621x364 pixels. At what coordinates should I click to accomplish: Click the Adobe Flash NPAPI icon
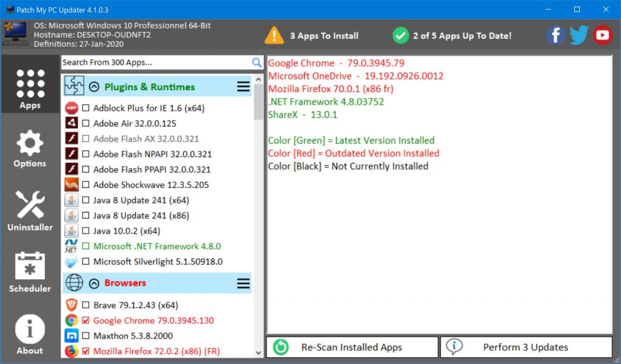click(x=72, y=154)
